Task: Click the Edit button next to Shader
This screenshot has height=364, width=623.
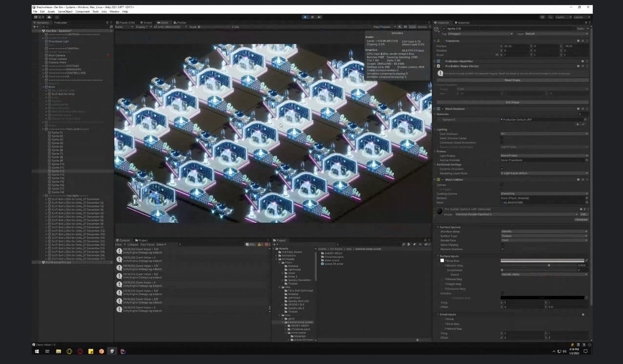Action: 584,214
